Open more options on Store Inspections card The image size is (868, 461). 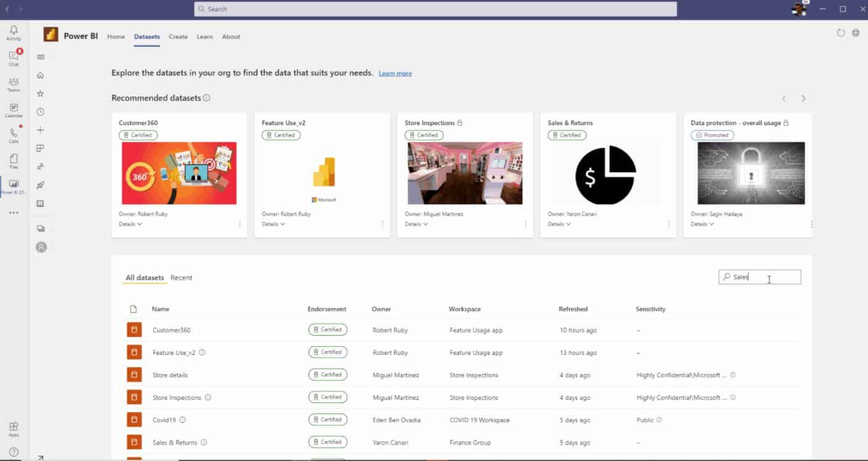(526, 224)
